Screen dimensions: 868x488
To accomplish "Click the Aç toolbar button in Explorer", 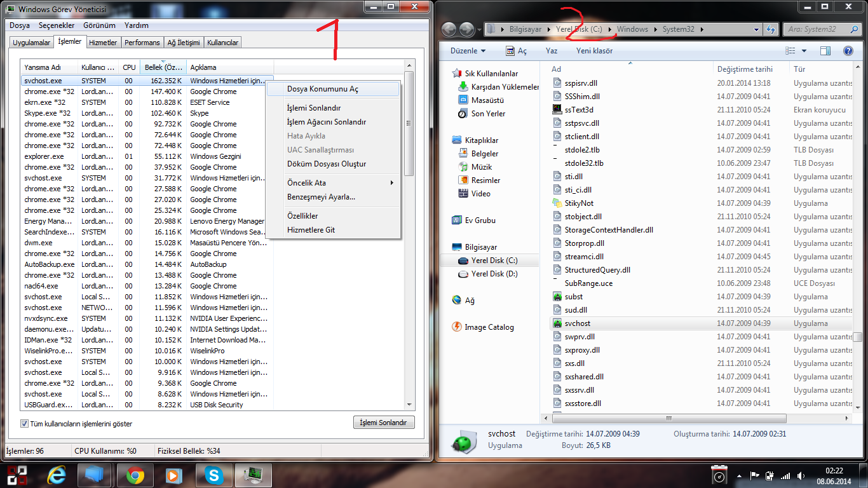I will (517, 51).
